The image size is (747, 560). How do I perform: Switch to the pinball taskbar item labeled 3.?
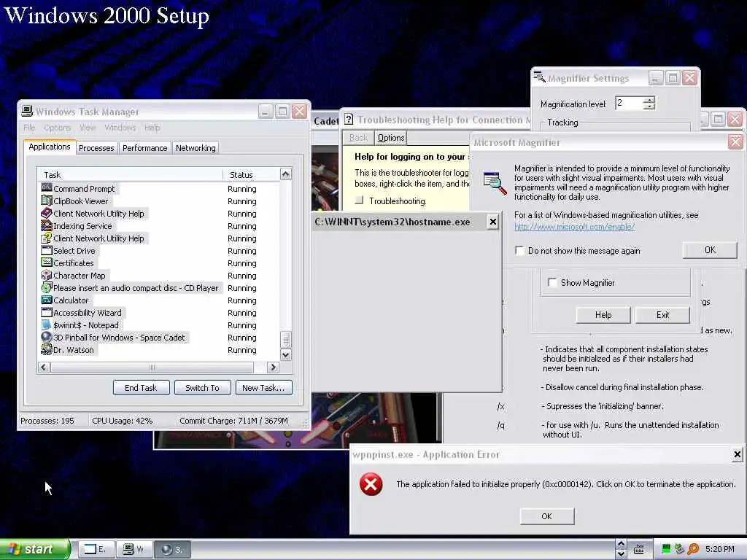[x=172, y=549]
